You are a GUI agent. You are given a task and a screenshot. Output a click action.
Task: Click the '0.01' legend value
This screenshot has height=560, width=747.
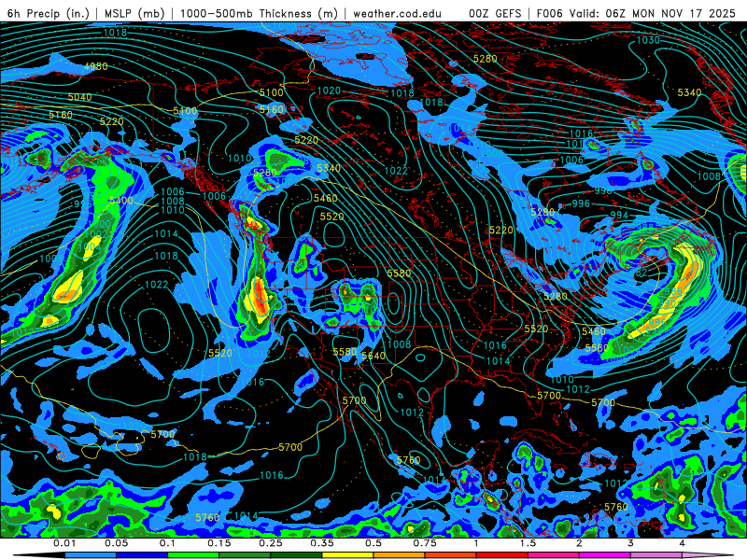pos(64,543)
